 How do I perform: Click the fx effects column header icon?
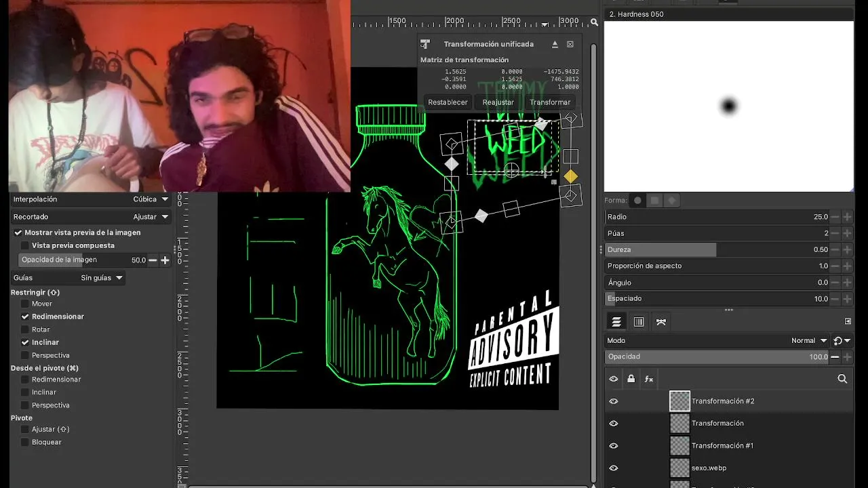[x=649, y=379]
